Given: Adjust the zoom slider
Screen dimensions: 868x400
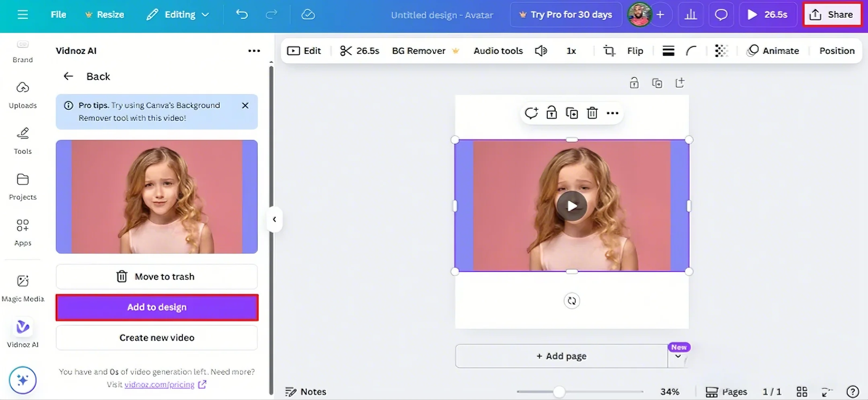Looking at the screenshot, I should [559, 391].
